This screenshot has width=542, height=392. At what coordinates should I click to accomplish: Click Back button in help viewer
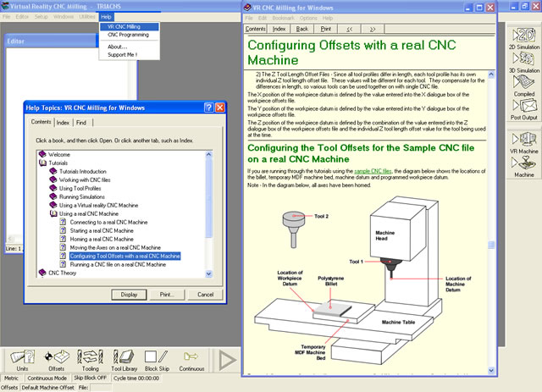click(x=302, y=29)
